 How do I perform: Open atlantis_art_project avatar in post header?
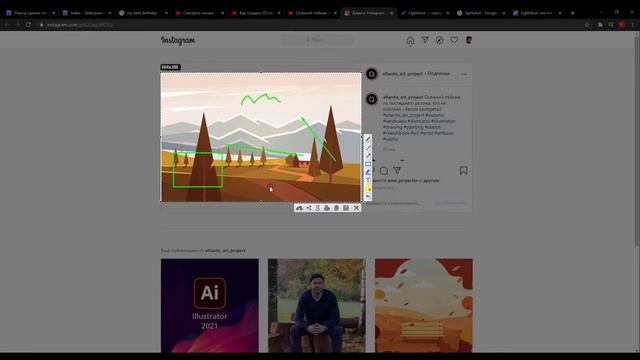coord(371,74)
